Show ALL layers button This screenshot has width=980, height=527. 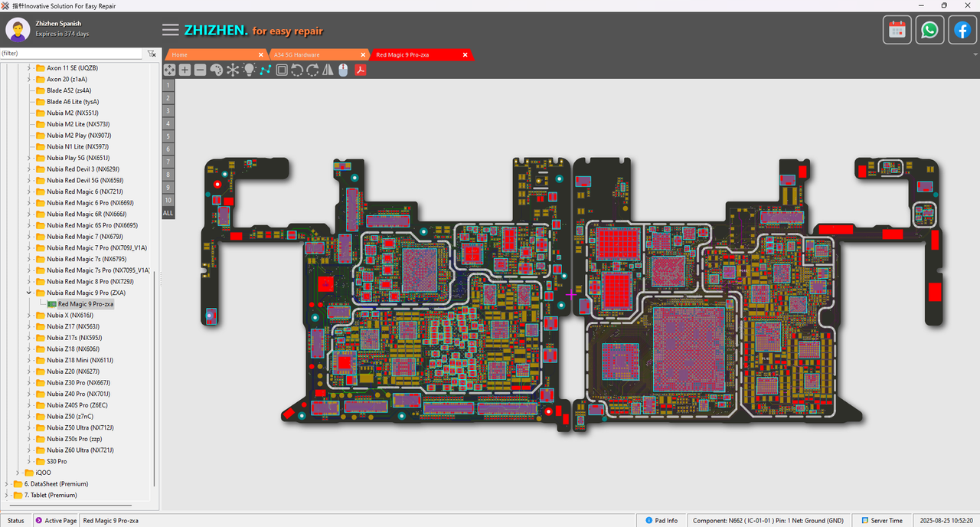click(168, 213)
